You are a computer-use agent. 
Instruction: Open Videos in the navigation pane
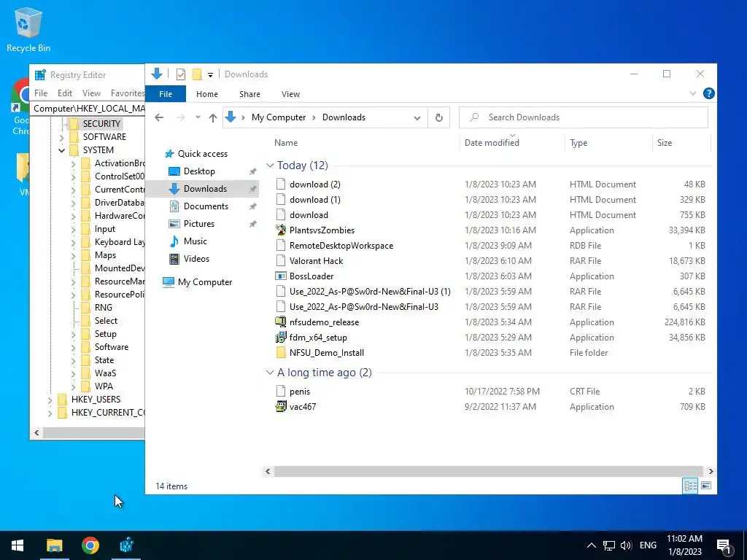tap(196, 259)
